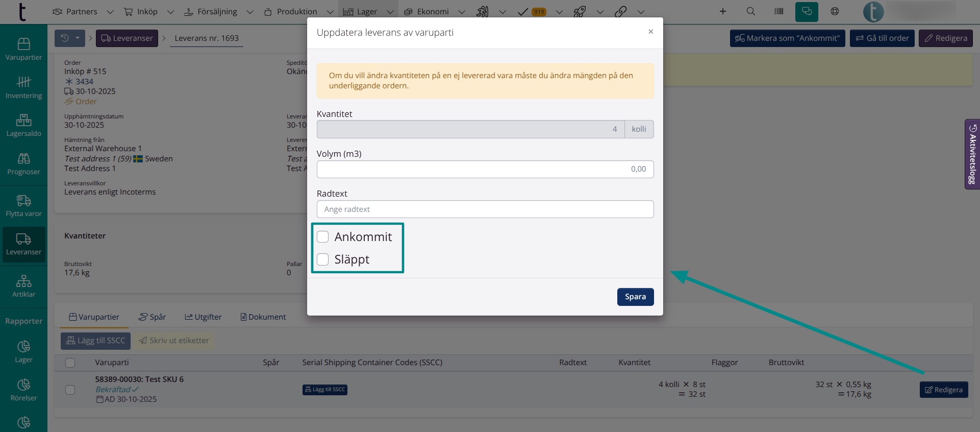Expand the Inköp dropdown chevron

(x=170, y=12)
